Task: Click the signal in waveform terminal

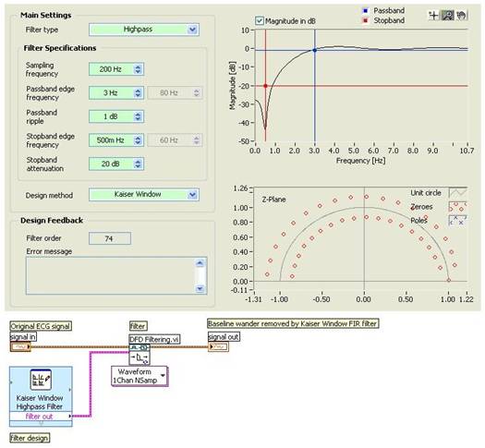Action: click(20, 347)
